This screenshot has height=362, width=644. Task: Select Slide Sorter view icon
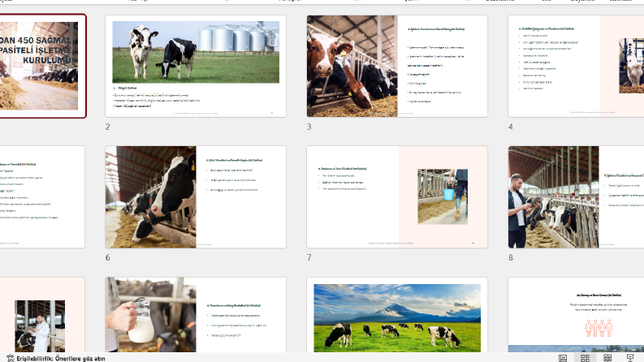(x=586, y=358)
